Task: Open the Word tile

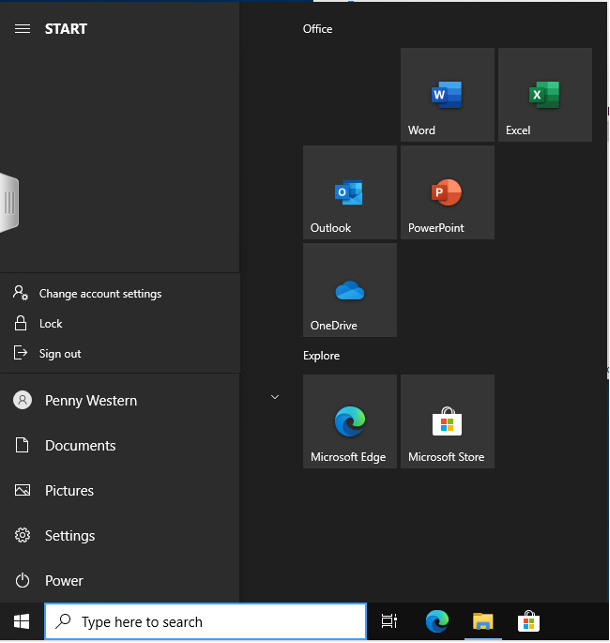Action: 447,95
